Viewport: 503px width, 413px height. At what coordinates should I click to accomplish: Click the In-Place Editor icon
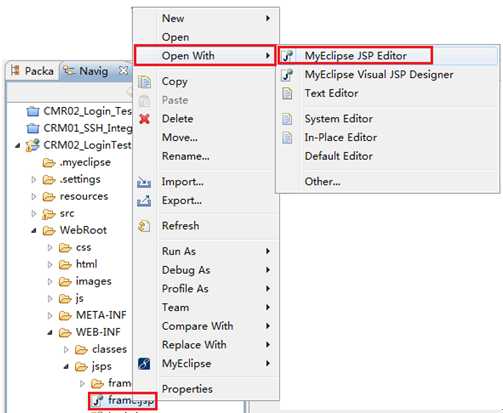pos(287,137)
